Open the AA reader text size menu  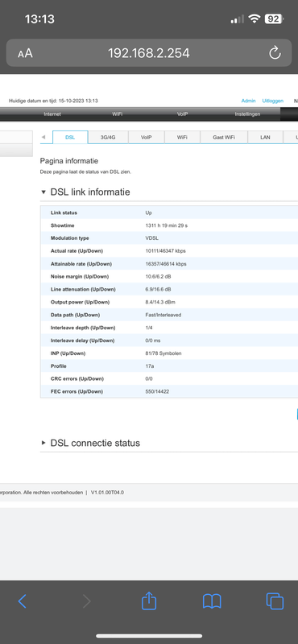[x=25, y=53]
